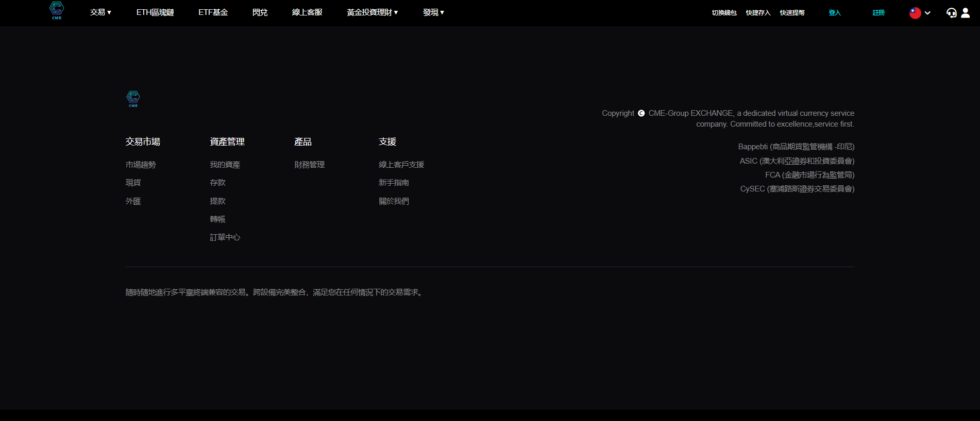The width and height of the screenshot is (980, 421).
Task: Click 快捷存入 in the header
Action: click(758, 13)
